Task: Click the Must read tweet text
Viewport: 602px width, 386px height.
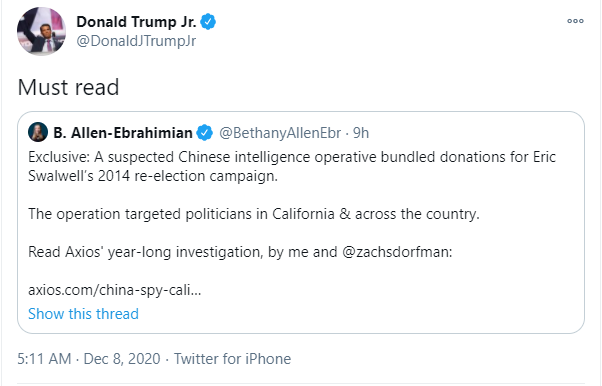Action: coord(68,87)
